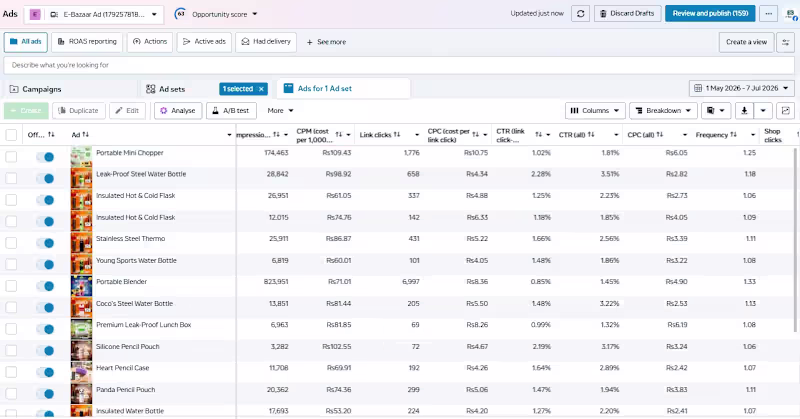Switch to Actions view tab
The width and height of the screenshot is (800, 419).
coord(150,42)
